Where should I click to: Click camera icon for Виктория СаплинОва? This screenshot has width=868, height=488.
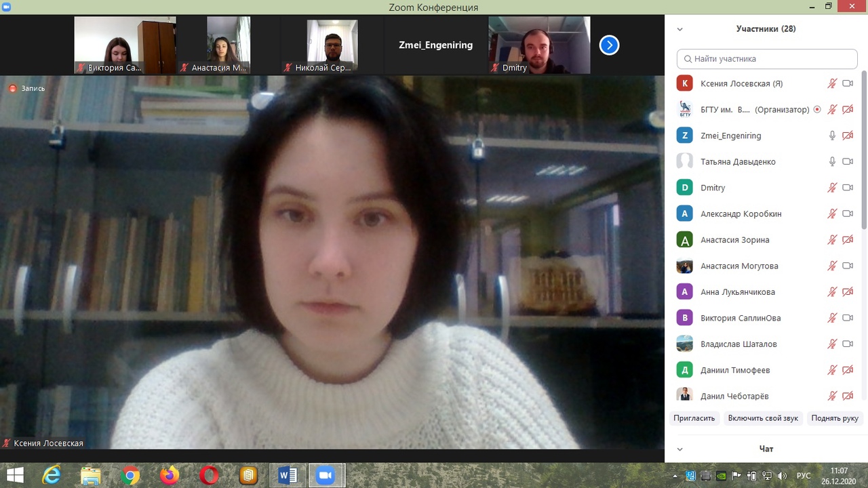[847, 318]
